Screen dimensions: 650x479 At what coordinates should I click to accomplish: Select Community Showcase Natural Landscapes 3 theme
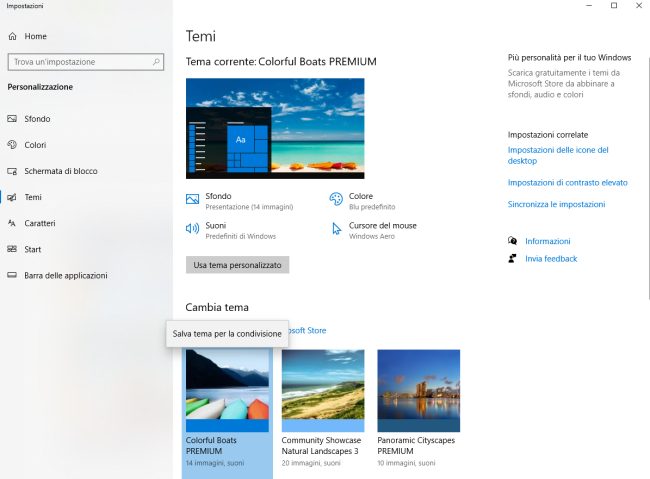323,408
